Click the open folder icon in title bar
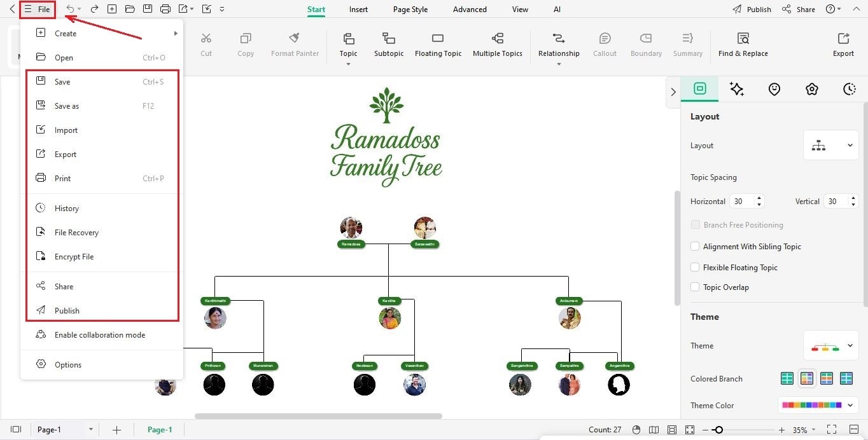This screenshot has width=868, height=440. (x=130, y=9)
